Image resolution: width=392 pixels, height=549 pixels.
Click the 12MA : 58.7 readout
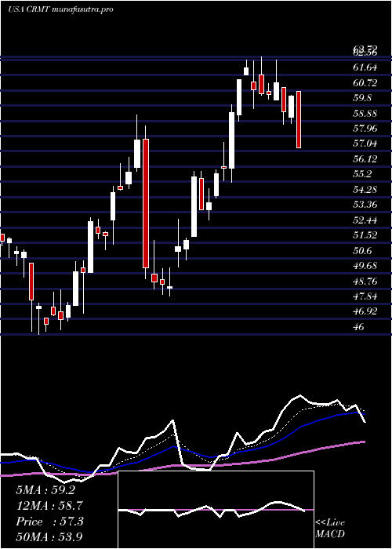tap(49, 506)
